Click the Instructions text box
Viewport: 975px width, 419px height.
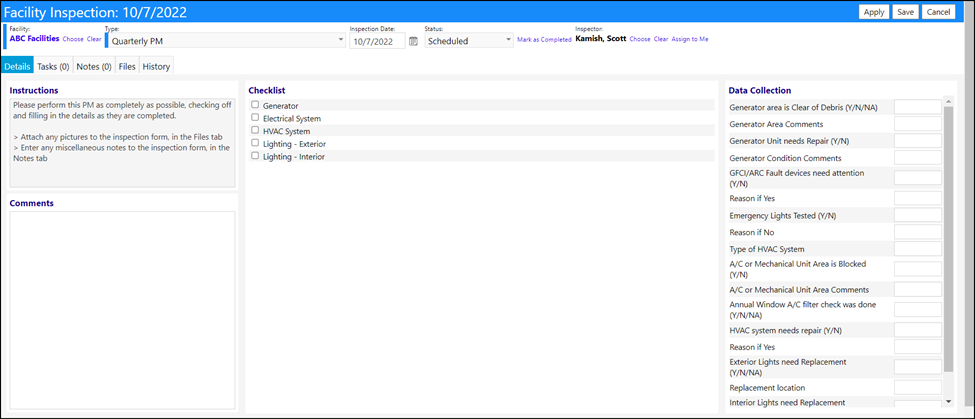tap(122, 143)
